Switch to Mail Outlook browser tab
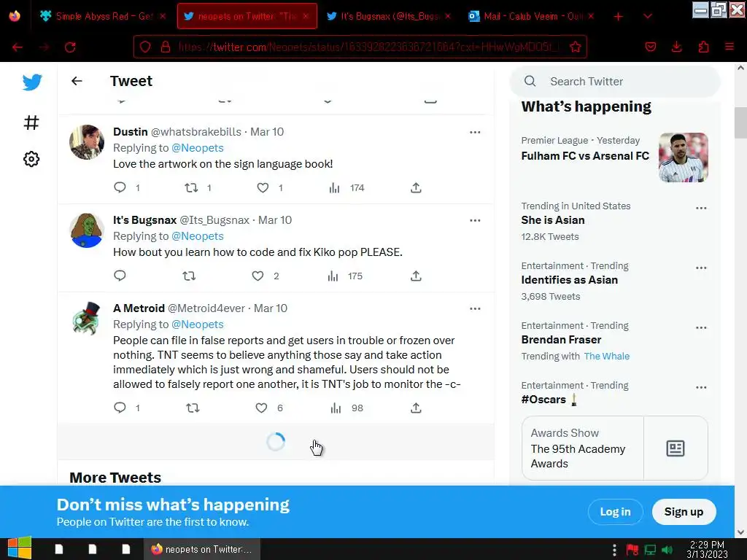747x560 pixels. (532, 16)
